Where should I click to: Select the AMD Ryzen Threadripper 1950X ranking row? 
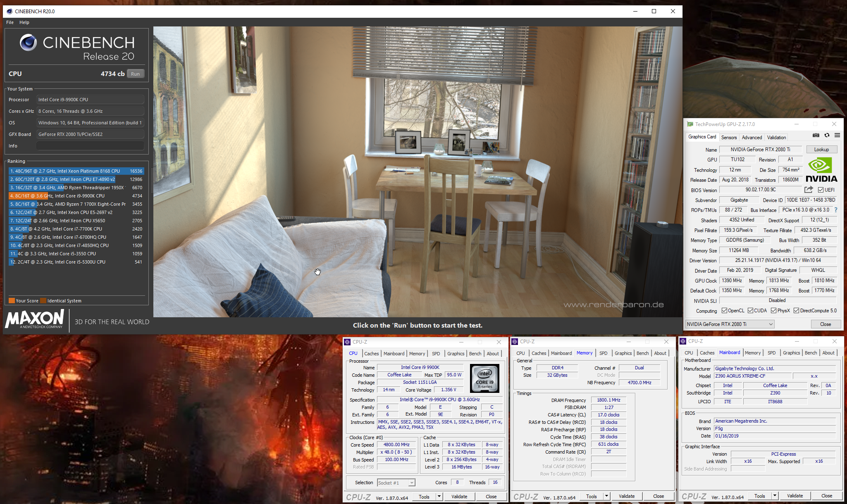tap(76, 188)
